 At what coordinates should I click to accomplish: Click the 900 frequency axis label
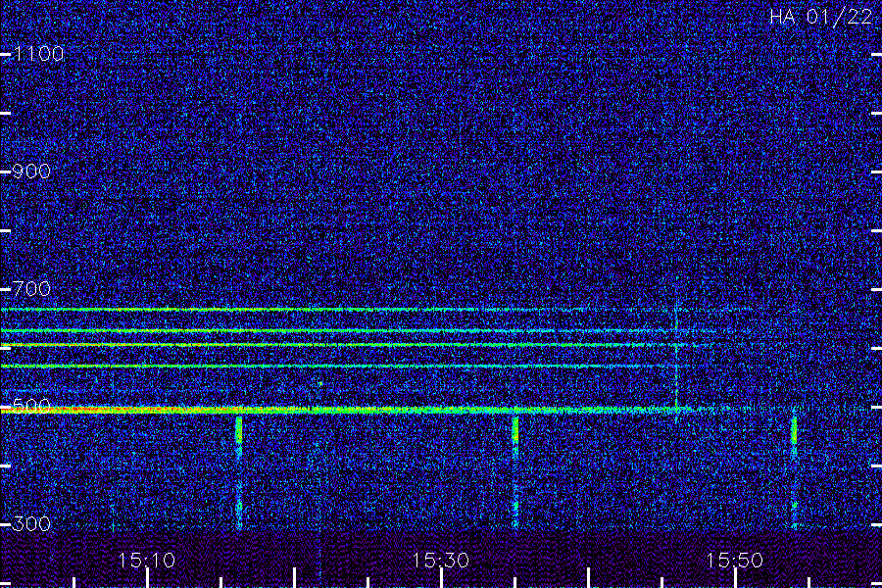tap(31, 171)
